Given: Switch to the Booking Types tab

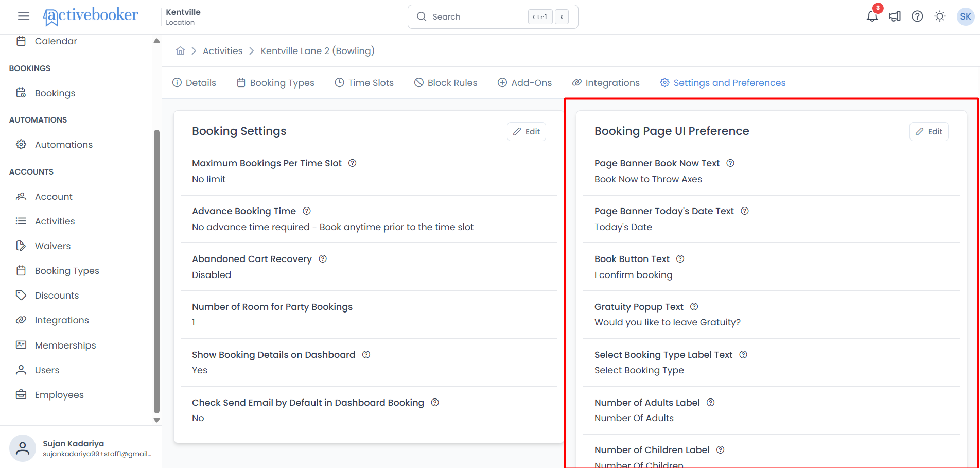Looking at the screenshot, I should (275, 83).
